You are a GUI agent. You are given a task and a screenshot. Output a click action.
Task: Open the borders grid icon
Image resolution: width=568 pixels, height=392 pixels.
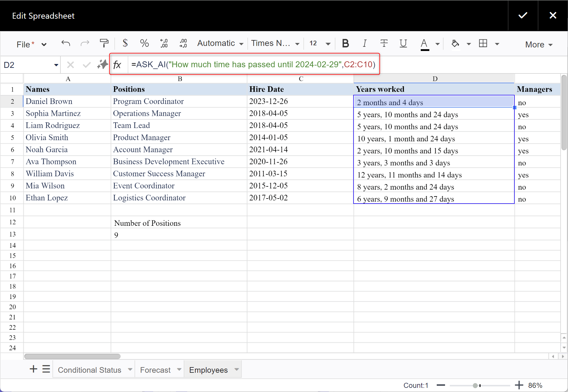[483, 44]
